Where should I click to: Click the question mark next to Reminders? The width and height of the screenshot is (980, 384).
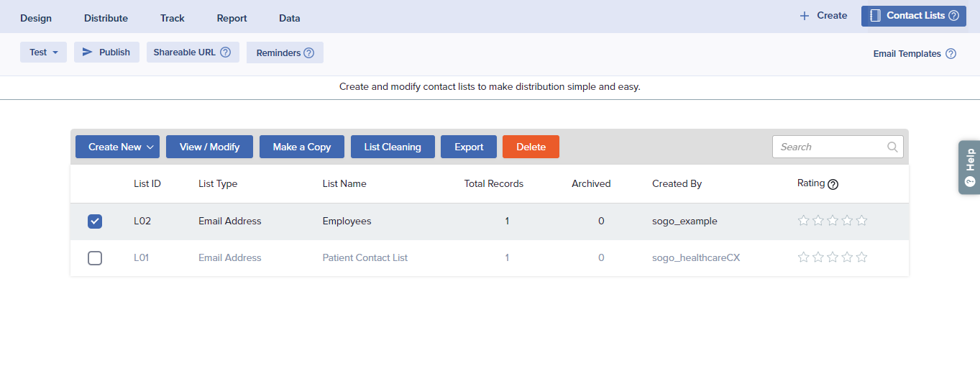[309, 52]
